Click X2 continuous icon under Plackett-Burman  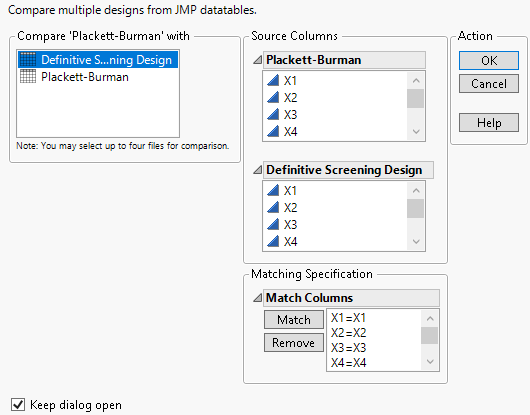click(x=273, y=97)
